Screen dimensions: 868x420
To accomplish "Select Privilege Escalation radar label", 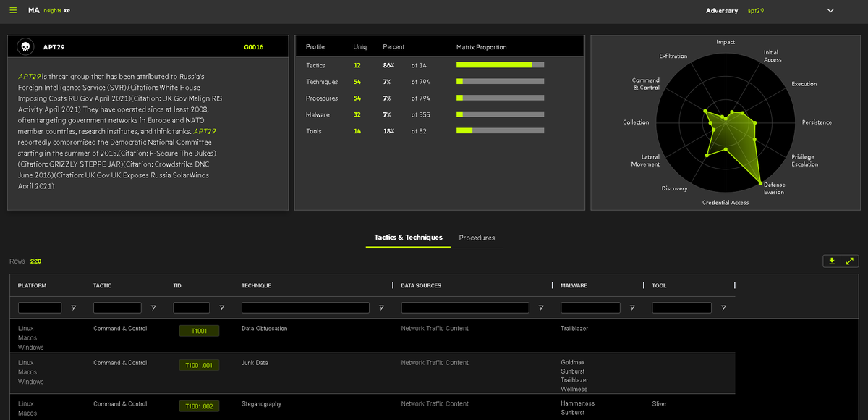I will click(x=805, y=161).
